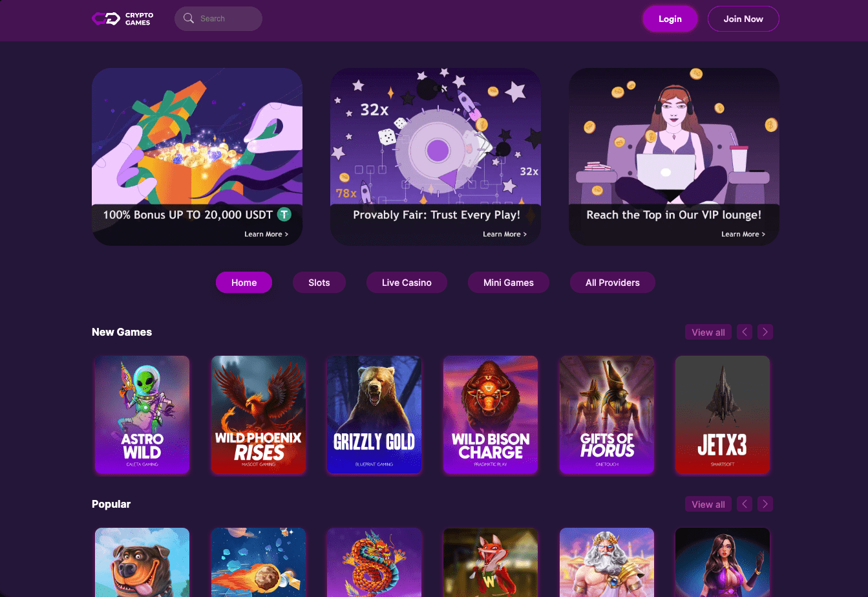Switch to the Live Casino tab

click(407, 283)
